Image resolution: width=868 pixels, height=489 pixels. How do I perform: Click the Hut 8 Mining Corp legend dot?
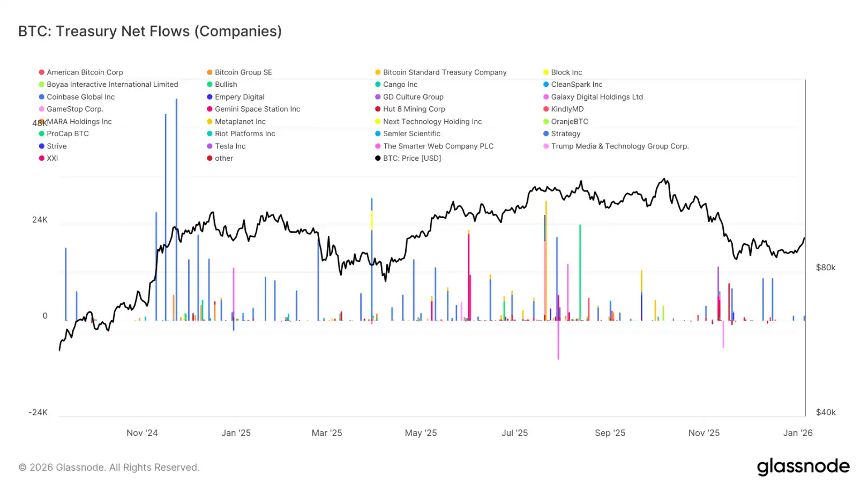pyautogui.click(x=378, y=109)
